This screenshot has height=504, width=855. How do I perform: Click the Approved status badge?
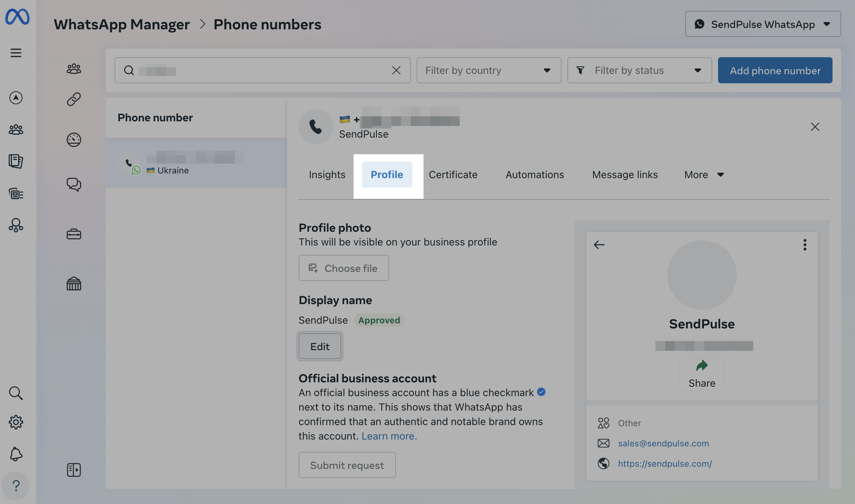(379, 320)
